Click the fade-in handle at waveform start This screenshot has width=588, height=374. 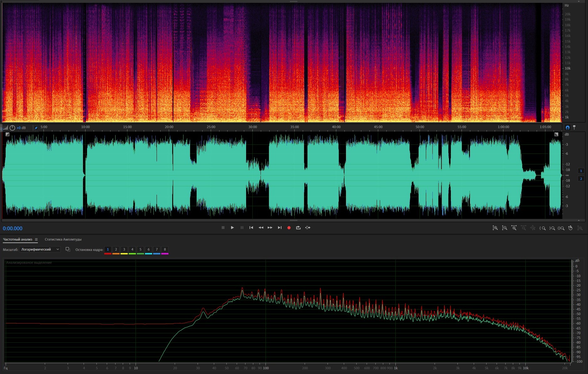click(8, 134)
